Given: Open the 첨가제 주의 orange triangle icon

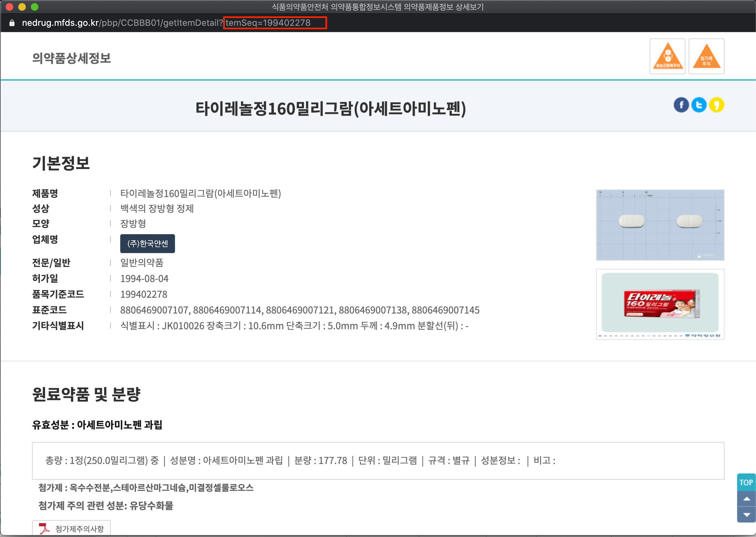Looking at the screenshot, I should click(706, 56).
